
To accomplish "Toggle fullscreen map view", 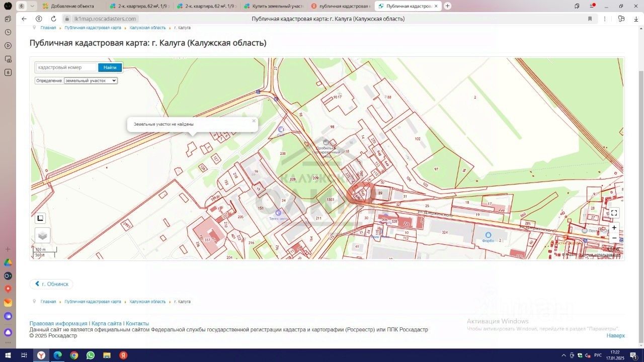I will point(614,213).
